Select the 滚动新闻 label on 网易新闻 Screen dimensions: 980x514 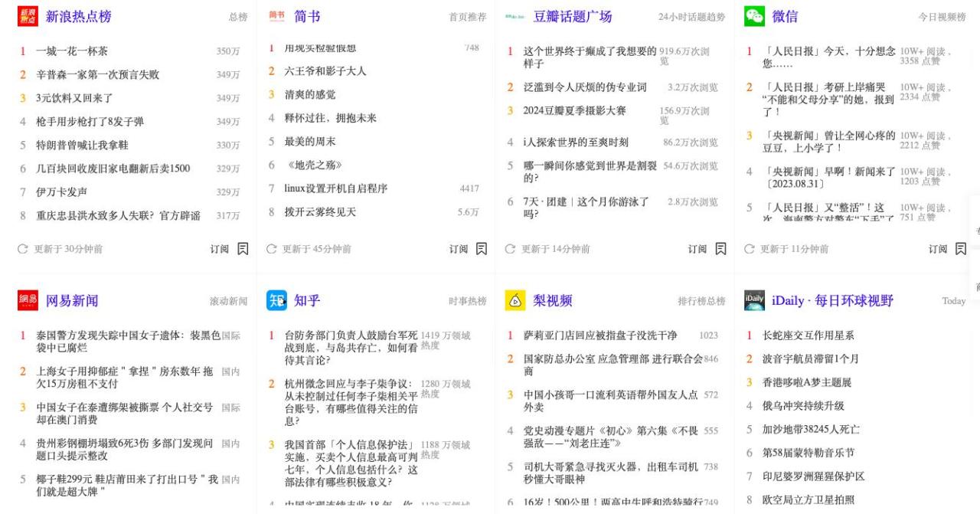click(x=229, y=301)
